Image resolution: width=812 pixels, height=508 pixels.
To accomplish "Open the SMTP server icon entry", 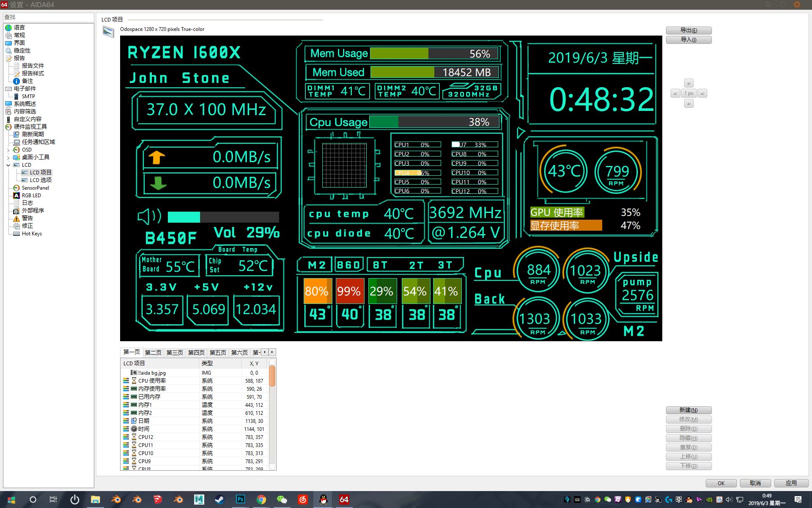I will (x=16, y=96).
